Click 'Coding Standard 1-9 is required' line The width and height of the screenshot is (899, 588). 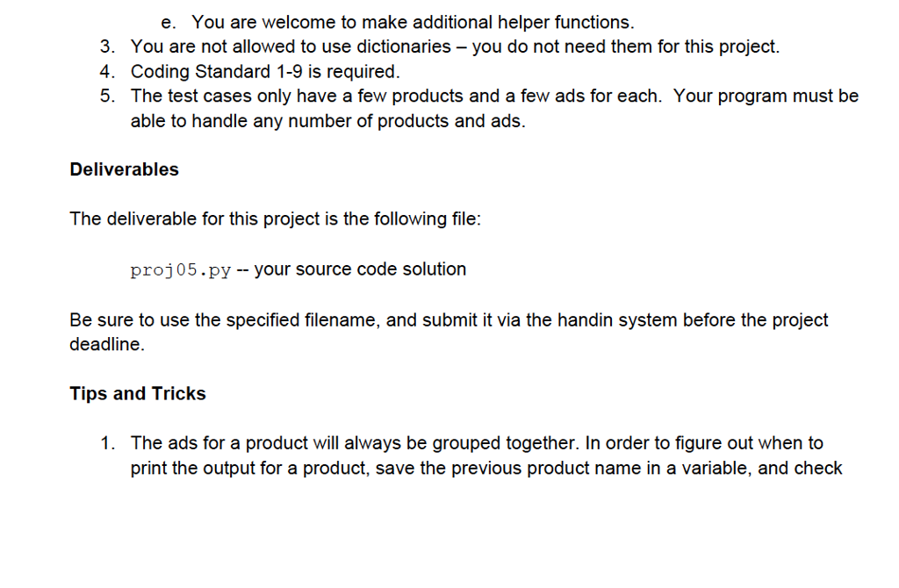[265, 72]
